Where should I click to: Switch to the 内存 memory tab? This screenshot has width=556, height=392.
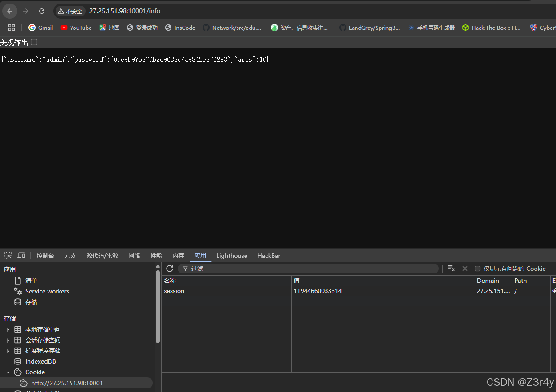click(178, 256)
